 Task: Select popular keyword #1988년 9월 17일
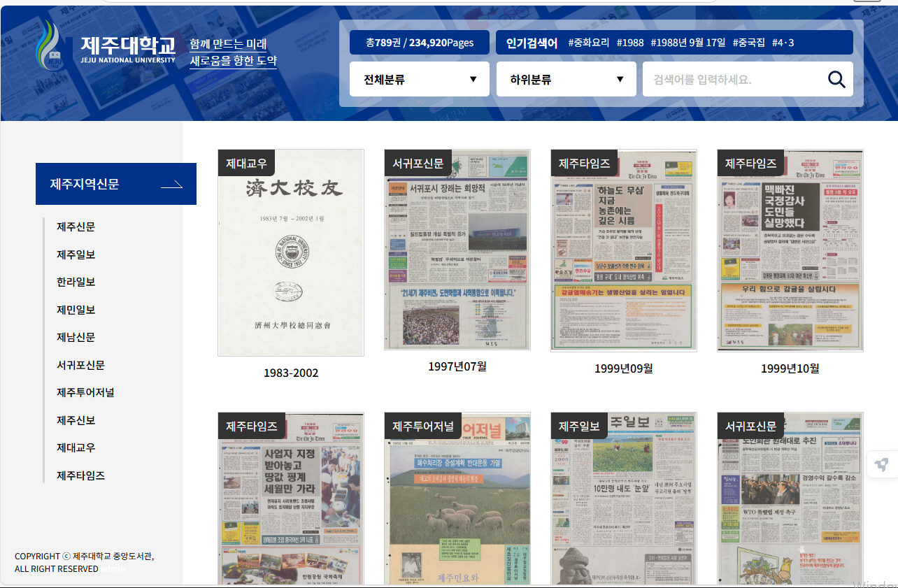click(x=688, y=43)
